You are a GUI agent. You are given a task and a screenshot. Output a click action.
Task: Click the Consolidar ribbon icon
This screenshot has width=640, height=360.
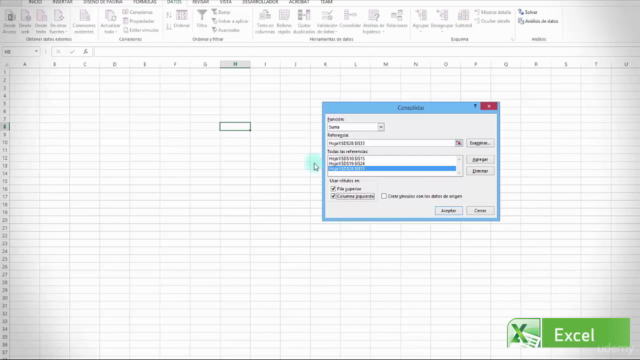[x=350, y=19]
